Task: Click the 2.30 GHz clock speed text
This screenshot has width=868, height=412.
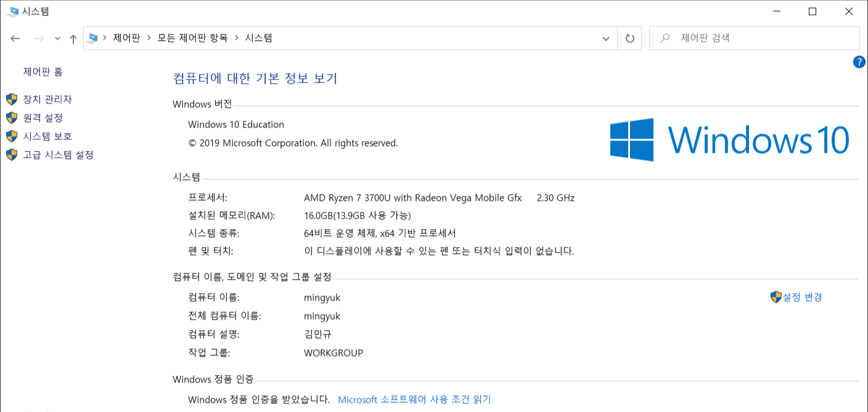Action: click(x=555, y=198)
